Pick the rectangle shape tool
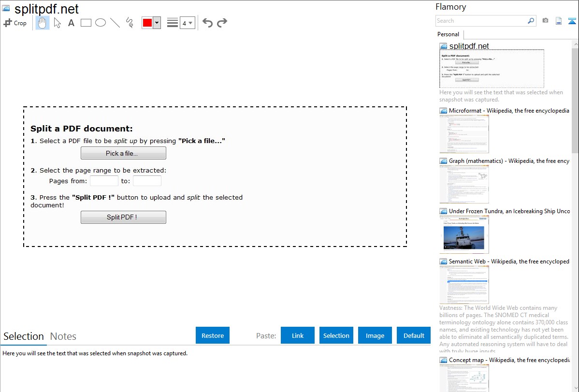 point(86,23)
